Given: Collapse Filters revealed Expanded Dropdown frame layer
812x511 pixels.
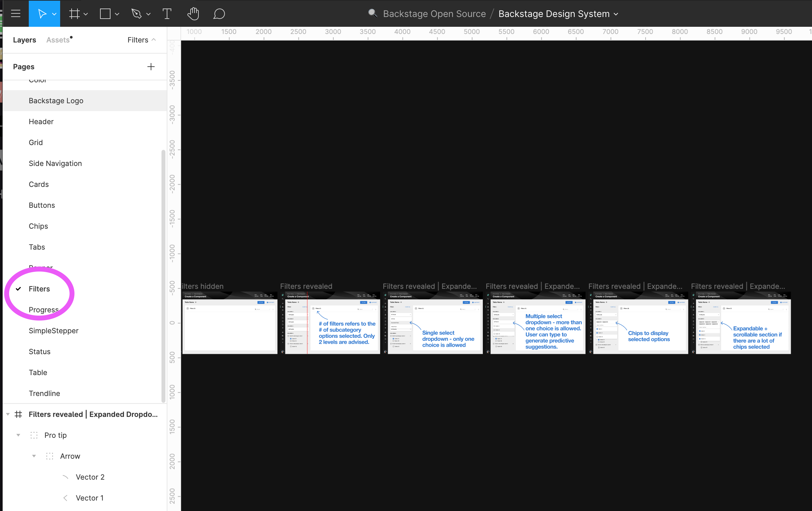Looking at the screenshot, I should tap(8, 414).
